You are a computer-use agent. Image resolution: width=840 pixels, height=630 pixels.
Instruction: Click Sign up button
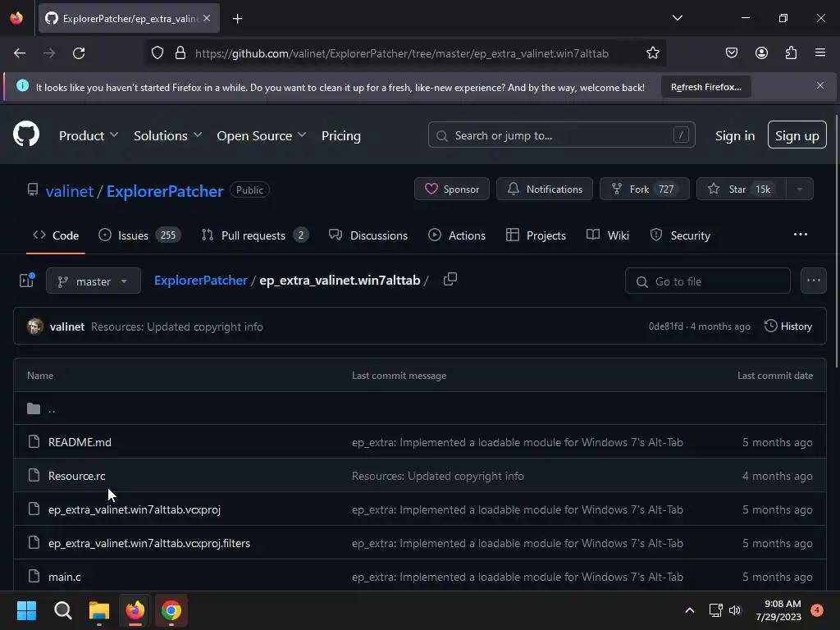pyautogui.click(x=797, y=135)
